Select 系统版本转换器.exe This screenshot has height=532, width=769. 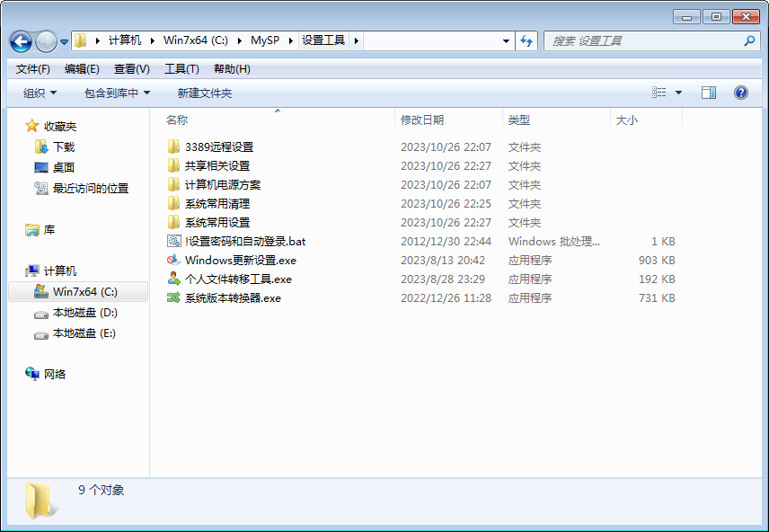(224, 297)
